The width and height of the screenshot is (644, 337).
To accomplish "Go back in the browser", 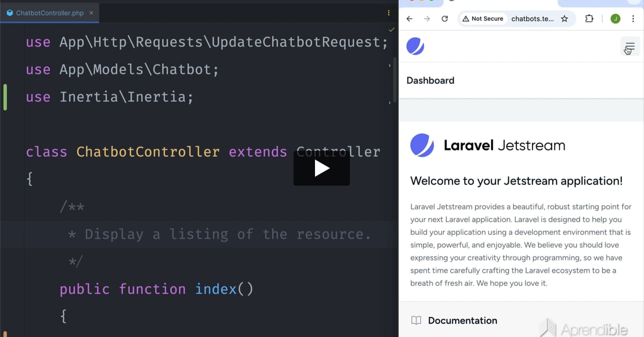I will click(x=409, y=19).
